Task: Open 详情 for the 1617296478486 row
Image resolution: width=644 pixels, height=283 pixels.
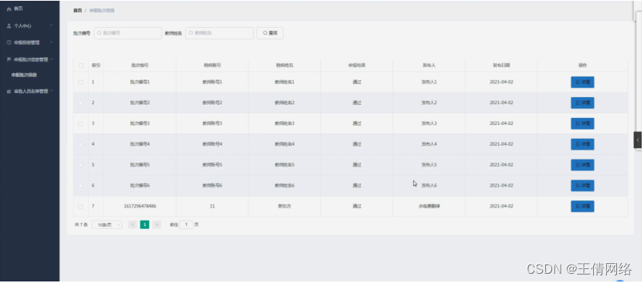Action: click(x=582, y=207)
